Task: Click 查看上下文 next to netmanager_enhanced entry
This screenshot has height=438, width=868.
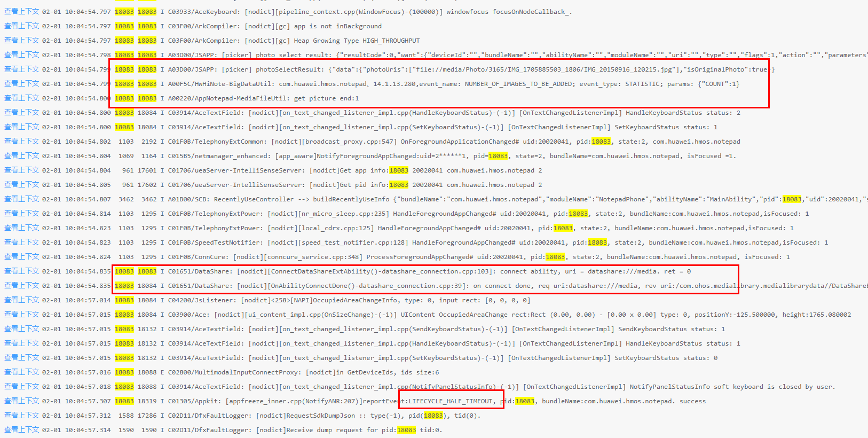Action: pos(21,155)
